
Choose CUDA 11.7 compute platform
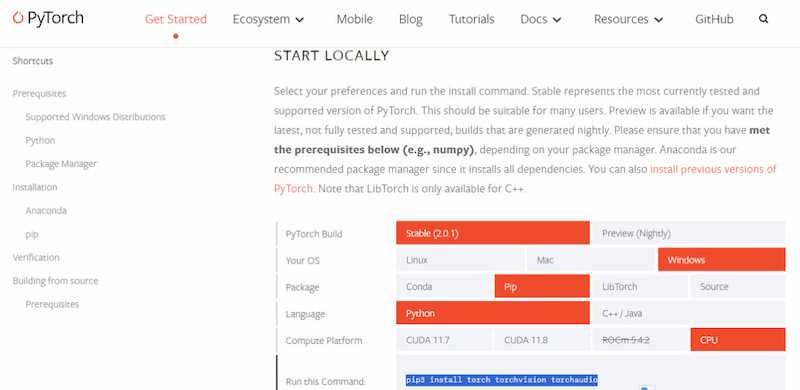(x=444, y=339)
